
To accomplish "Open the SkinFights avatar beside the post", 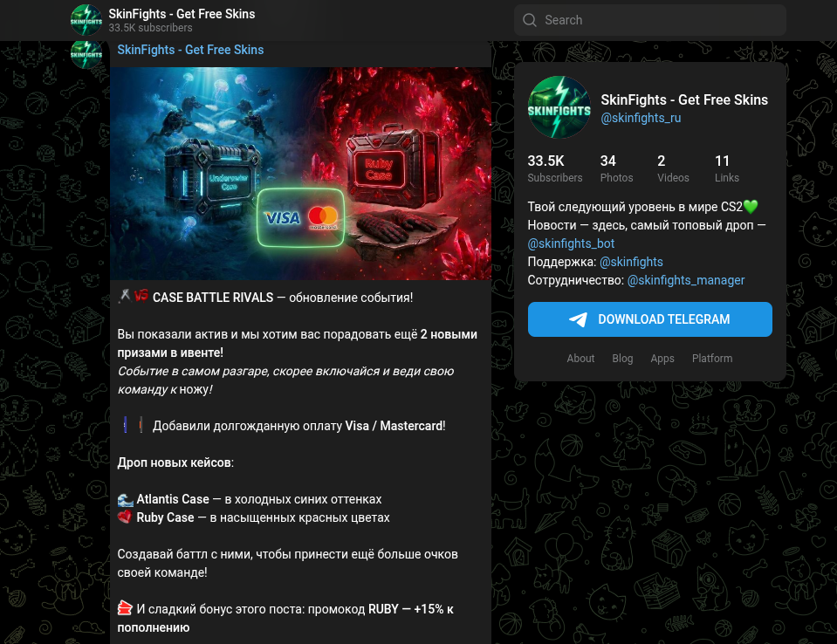I will pos(86,55).
